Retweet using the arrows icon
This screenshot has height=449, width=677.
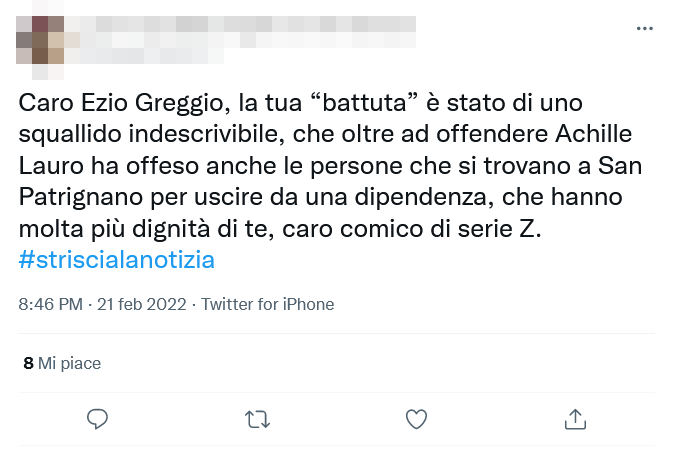point(257,418)
